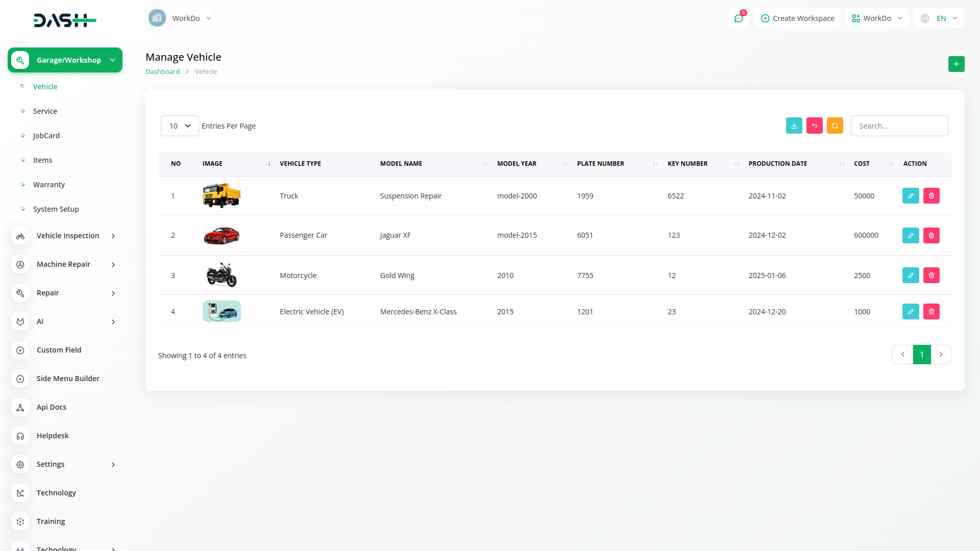Open the entries per page dropdown
Screen dimensions: 980x551
pyautogui.click(x=180, y=126)
